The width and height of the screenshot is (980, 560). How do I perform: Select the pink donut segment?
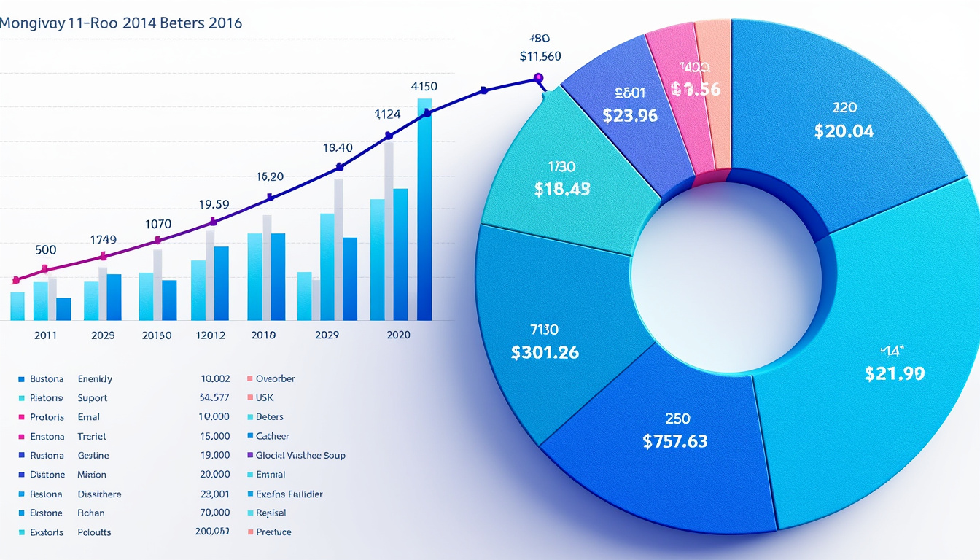click(x=685, y=87)
